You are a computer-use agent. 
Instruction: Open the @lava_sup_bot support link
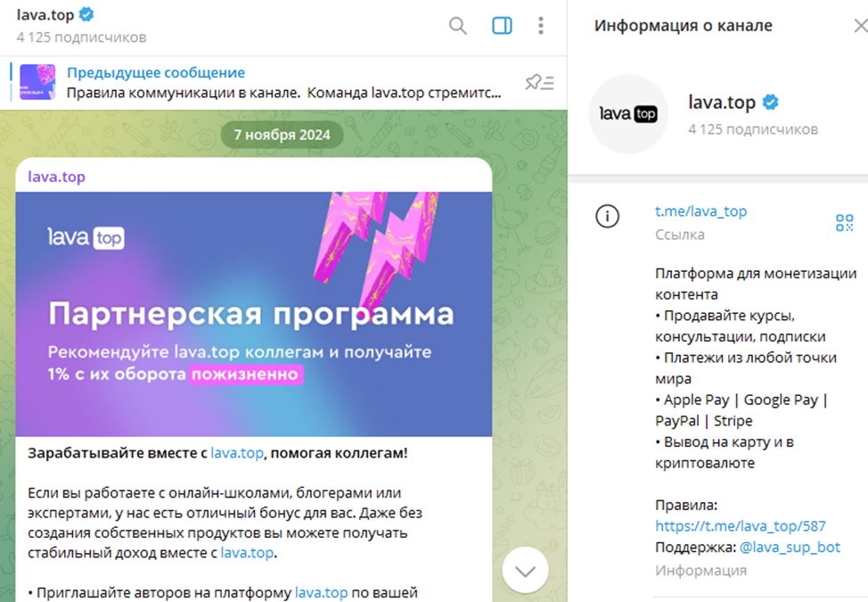790,548
